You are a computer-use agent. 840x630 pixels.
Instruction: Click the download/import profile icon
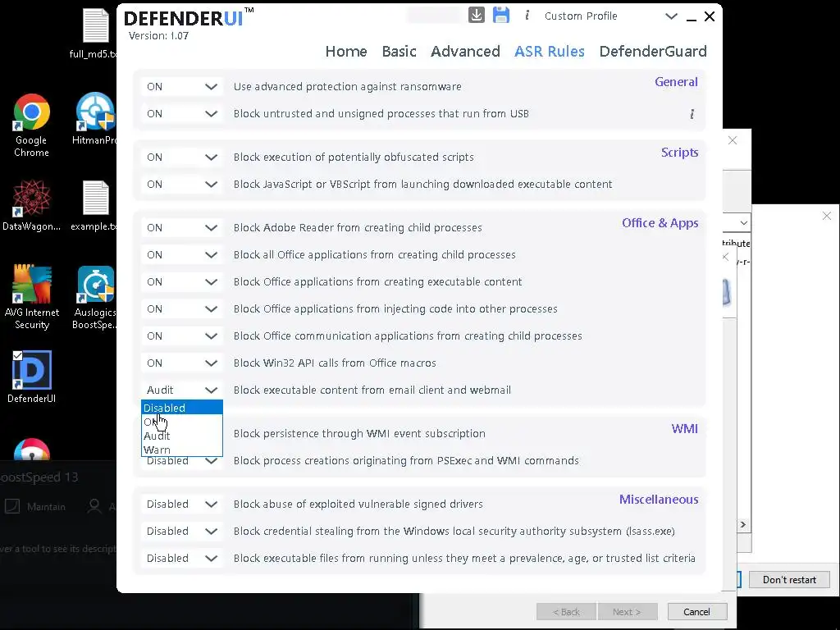click(x=477, y=15)
